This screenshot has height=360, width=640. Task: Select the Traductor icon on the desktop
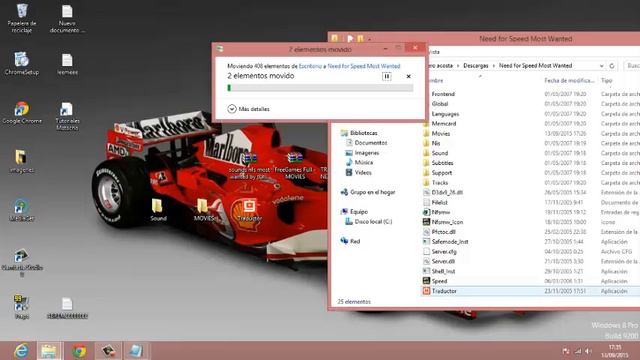249,210
